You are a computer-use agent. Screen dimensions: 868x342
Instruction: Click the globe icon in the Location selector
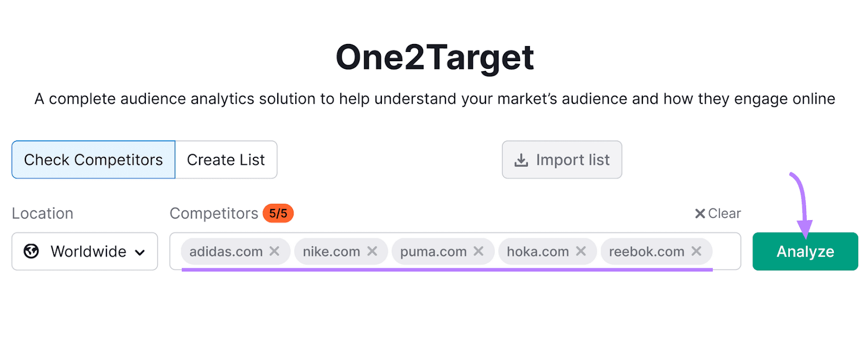(31, 251)
